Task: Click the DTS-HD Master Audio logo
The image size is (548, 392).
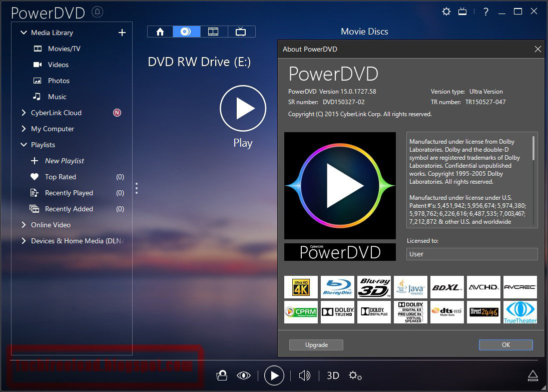Action: tap(447, 312)
